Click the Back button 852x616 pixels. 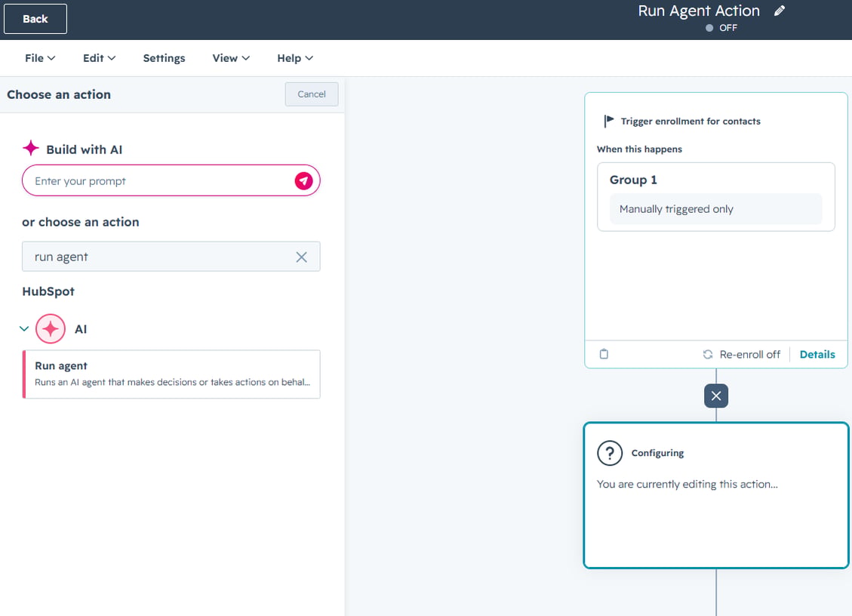[35, 19]
